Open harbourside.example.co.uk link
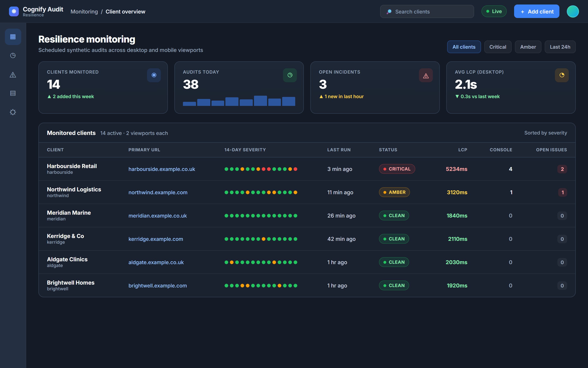 (161, 169)
